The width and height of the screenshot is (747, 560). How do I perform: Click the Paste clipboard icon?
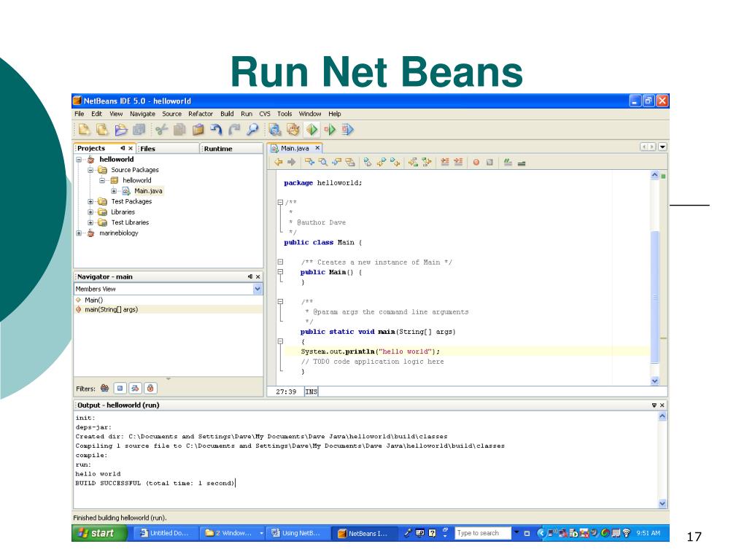(x=198, y=130)
